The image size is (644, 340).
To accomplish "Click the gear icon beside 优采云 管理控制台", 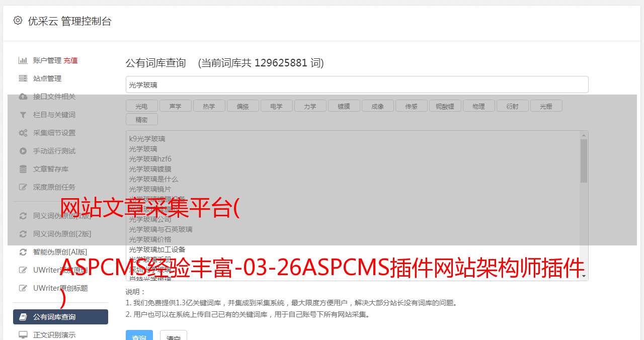I will pos(18,21).
